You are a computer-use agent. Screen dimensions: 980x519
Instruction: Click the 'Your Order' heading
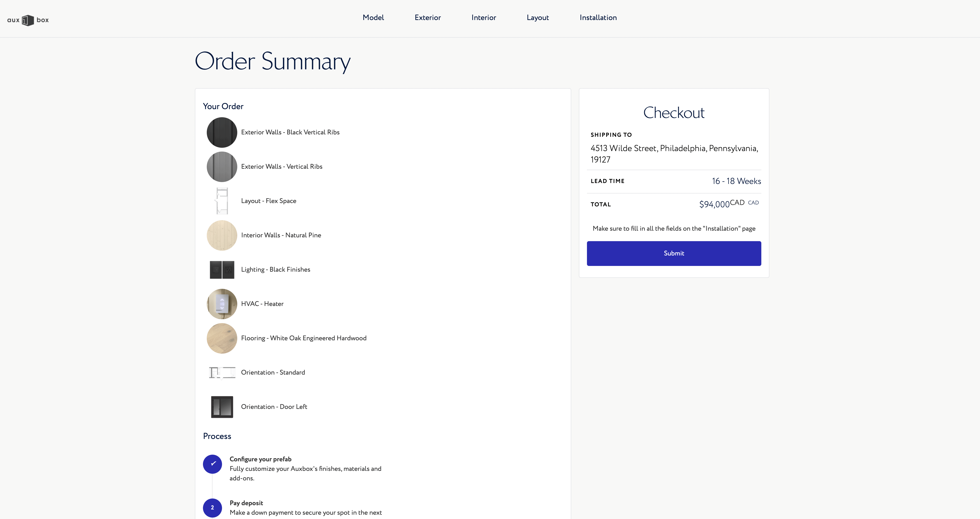coord(223,107)
